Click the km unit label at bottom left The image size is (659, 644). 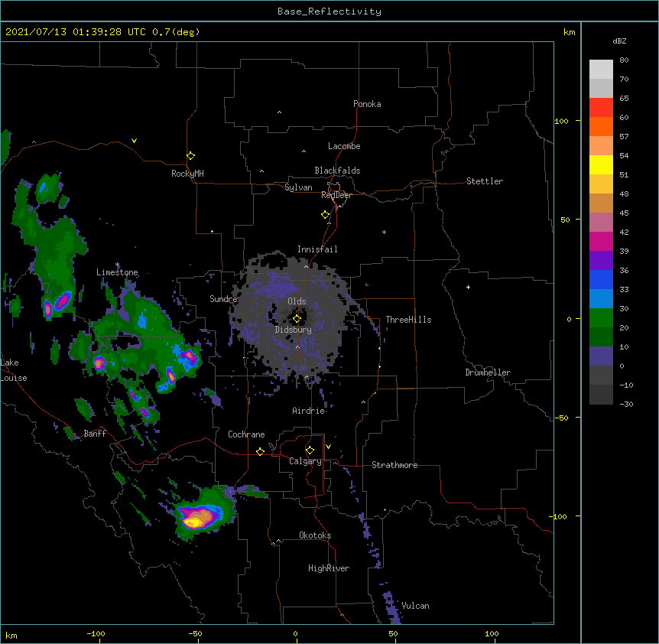point(11,636)
